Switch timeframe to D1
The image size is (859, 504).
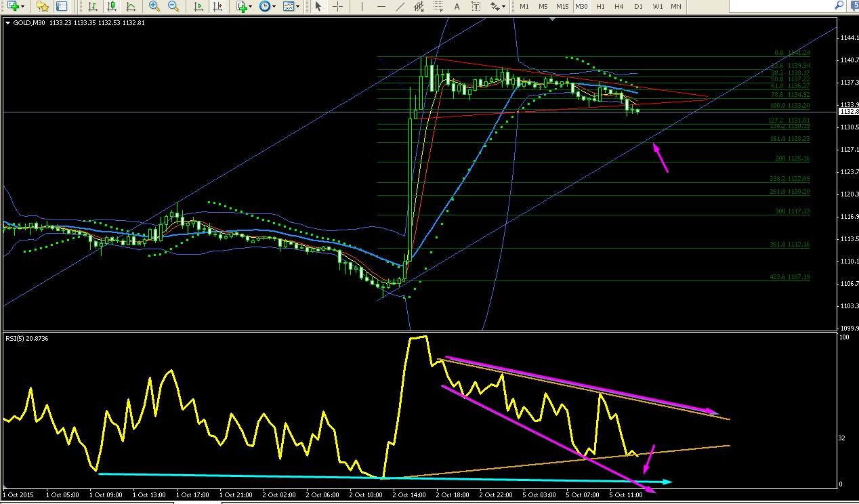(638, 6)
